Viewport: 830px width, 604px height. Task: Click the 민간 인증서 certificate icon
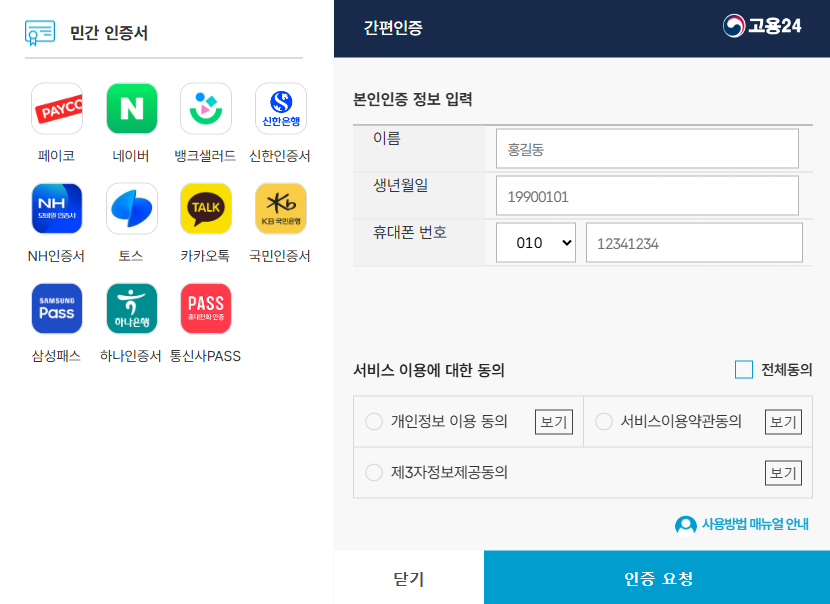[40, 33]
